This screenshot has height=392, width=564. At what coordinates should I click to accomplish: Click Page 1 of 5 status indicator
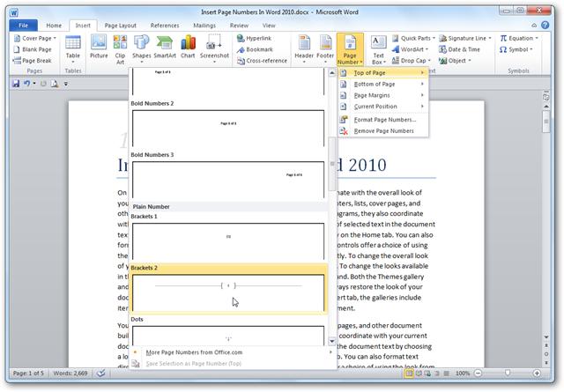[28, 374]
